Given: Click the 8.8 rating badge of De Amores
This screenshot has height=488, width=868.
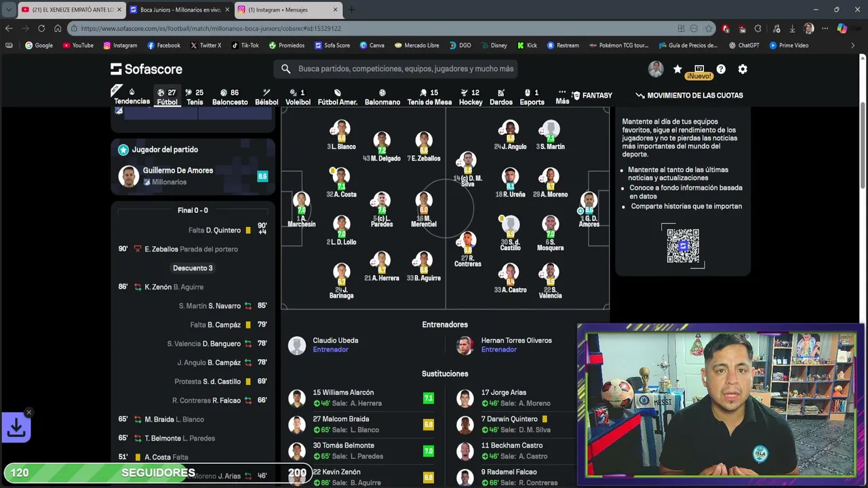Looking at the screenshot, I should point(262,176).
